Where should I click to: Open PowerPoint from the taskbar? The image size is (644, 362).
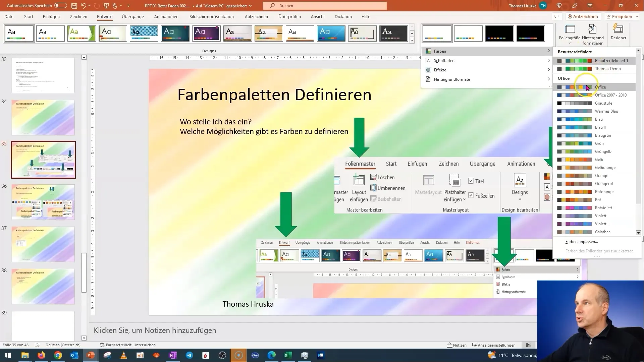tap(91, 355)
